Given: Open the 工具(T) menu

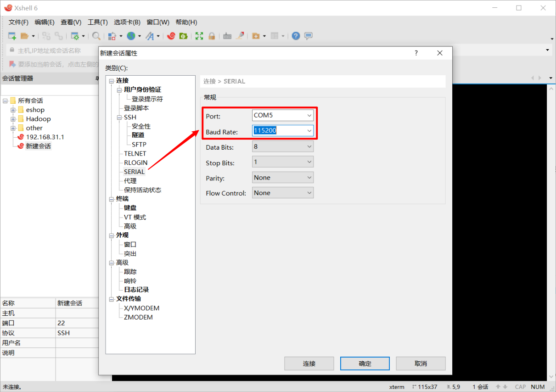Looking at the screenshot, I should point(97,22).
